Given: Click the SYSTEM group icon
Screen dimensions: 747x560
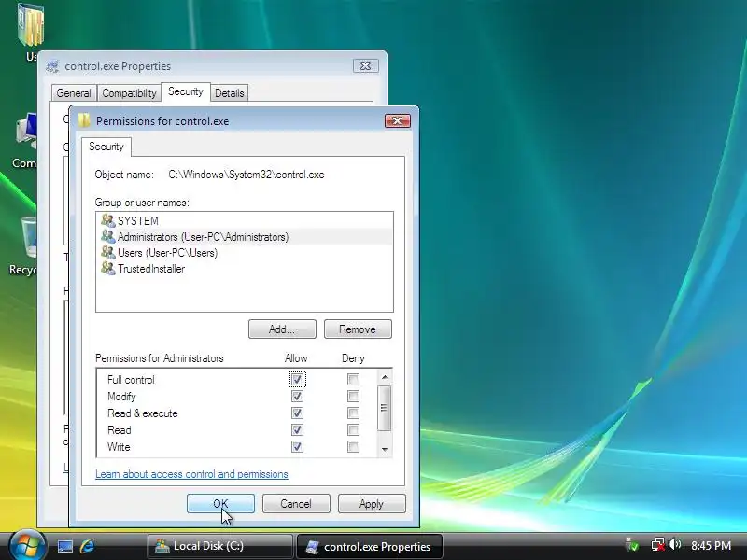Looking at the screenshot, I should click(108, 220).
